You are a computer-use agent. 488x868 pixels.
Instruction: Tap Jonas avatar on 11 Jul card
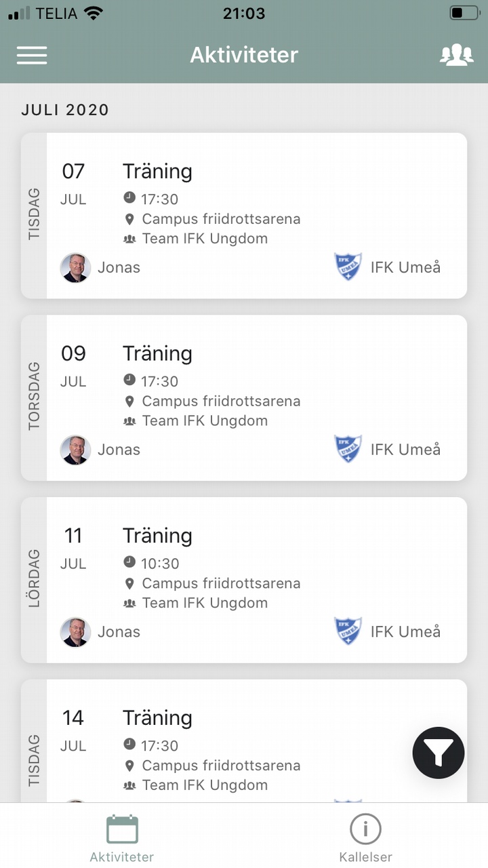(75, 632)
